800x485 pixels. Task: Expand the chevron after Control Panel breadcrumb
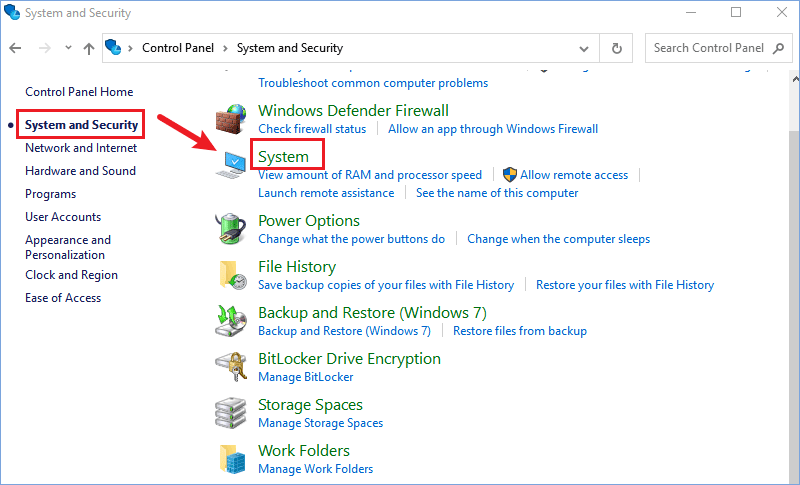click(225, 48)
